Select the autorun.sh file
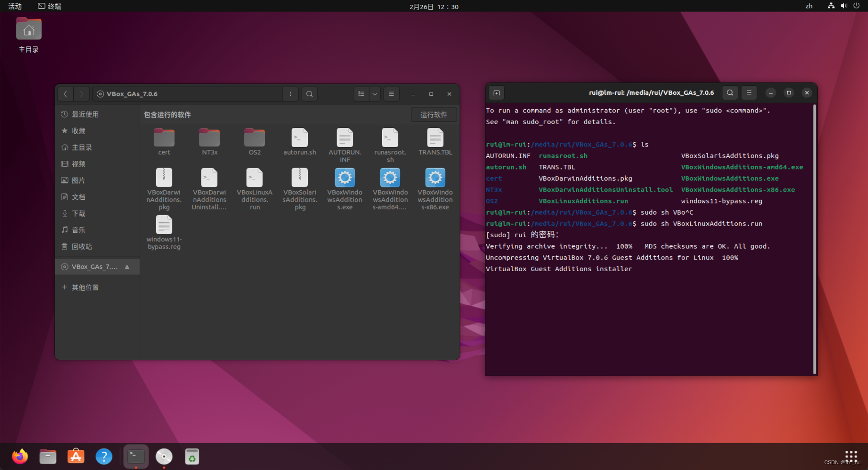Image resolution: width=868 pixels, height=470 pixels. [300, 142]
